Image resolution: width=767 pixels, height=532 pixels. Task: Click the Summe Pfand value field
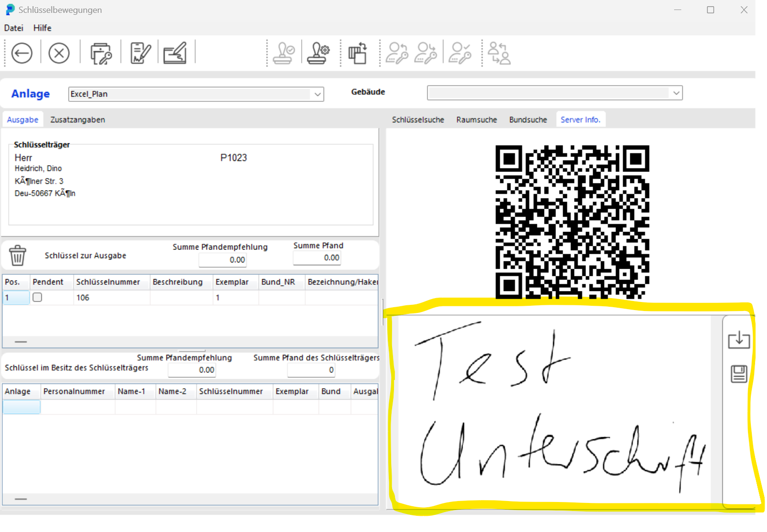tap(317, 258)
